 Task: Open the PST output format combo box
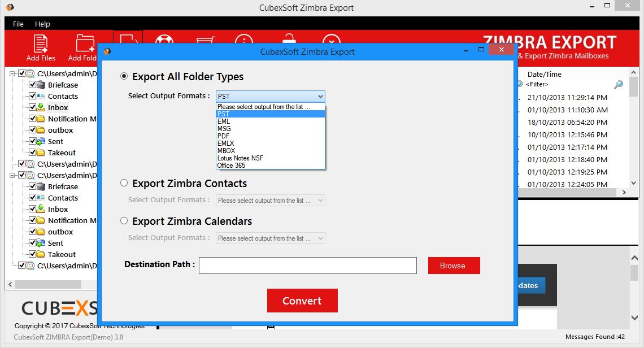(x=270, y=96)
